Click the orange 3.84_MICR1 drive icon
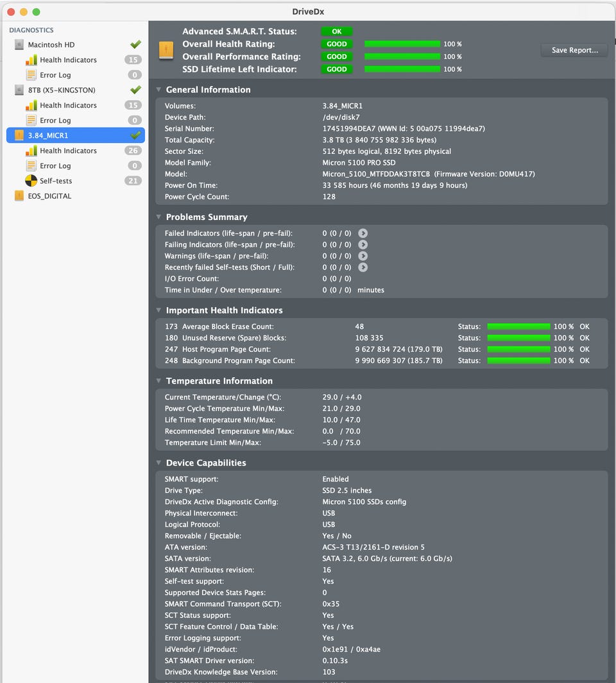The image size is (616, 683). point(19,135)
